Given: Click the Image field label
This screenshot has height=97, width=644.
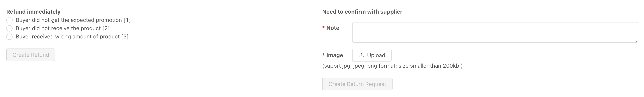Looking at the screenshot, I should (334, 55).
